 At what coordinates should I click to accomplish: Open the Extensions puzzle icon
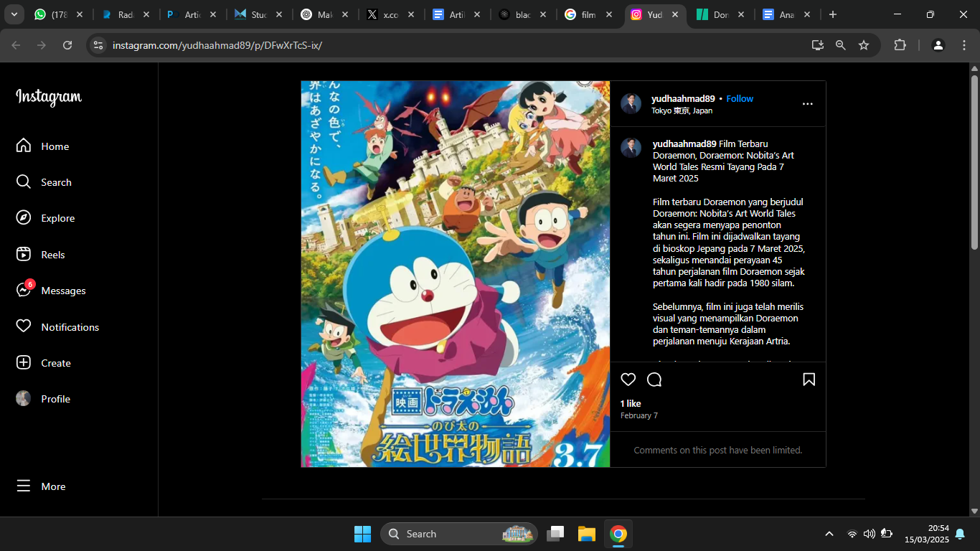(x=900, y=45)
